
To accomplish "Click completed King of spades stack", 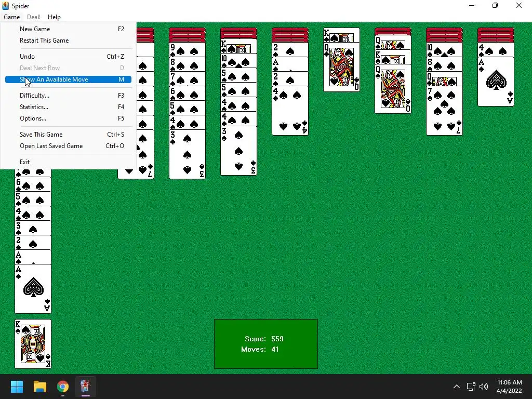I will click(x=33, y=344).
